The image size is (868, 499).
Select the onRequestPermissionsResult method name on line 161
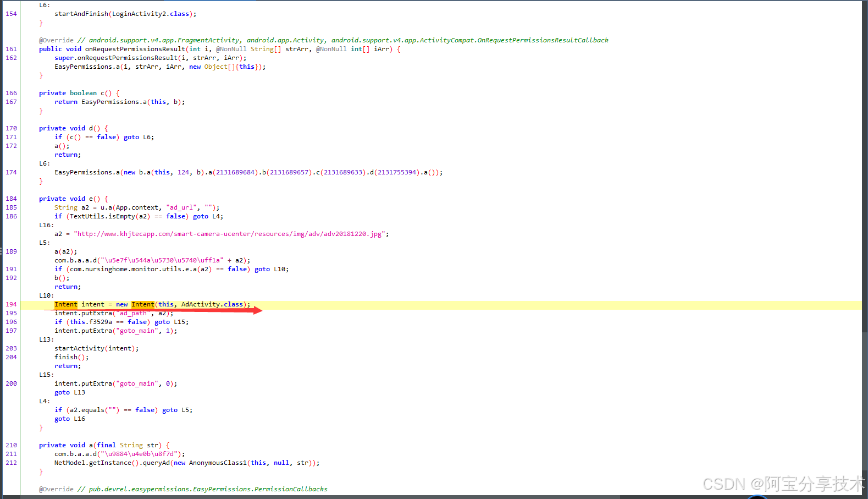coord(135,49)
